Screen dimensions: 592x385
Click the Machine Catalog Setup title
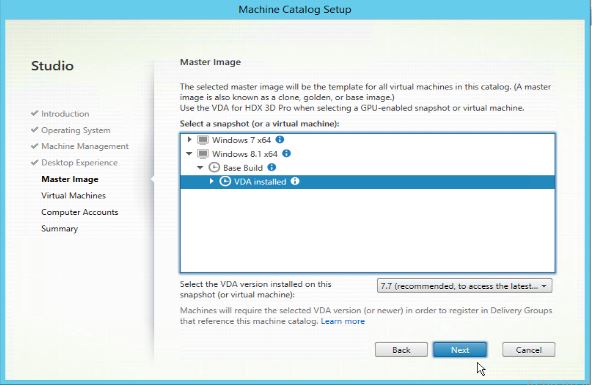pyautogui.click(x=295, y=9)
